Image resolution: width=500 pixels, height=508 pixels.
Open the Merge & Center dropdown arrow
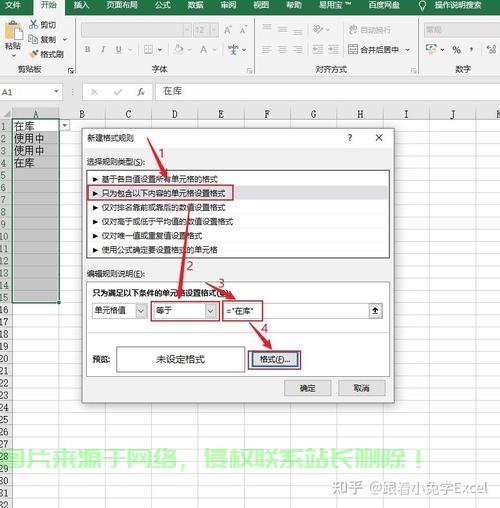407,50
